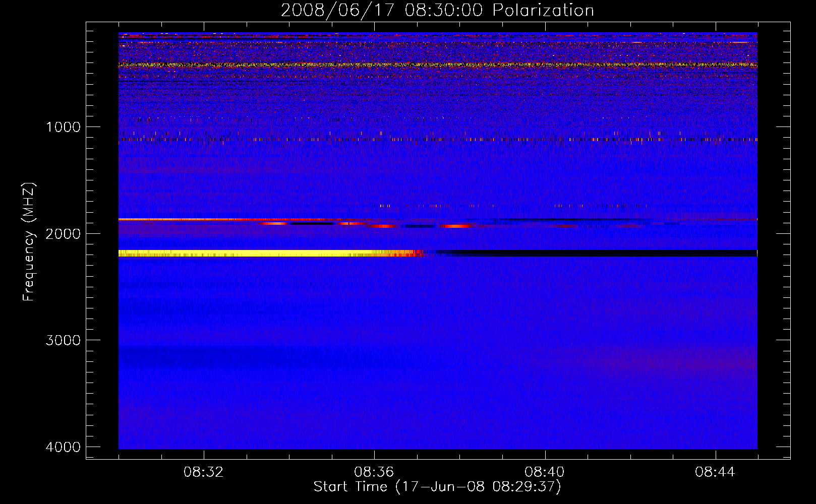Viewport: 816px width, 504px height.
Task: Click the 08:40 time tick label
Action: point(545,472)
